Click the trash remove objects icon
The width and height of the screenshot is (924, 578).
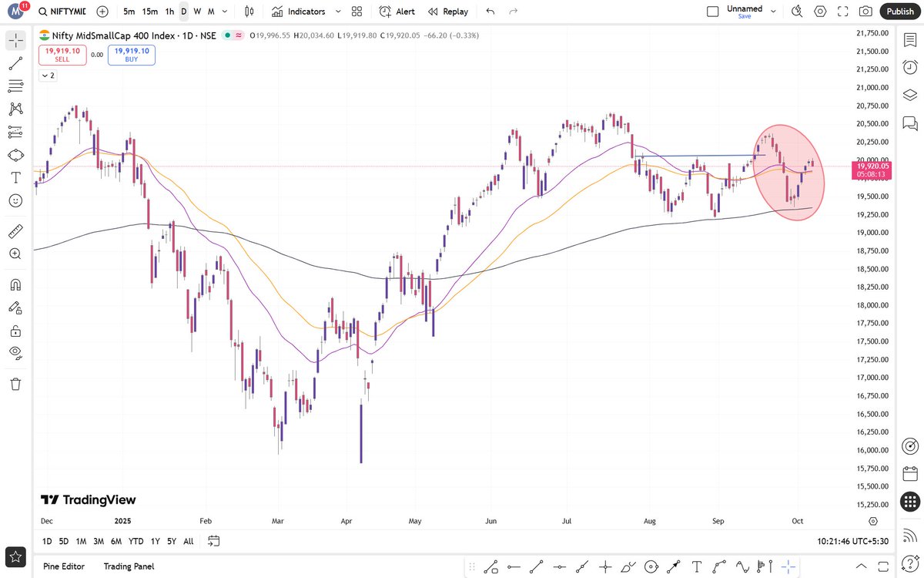[x=16, y=384]
